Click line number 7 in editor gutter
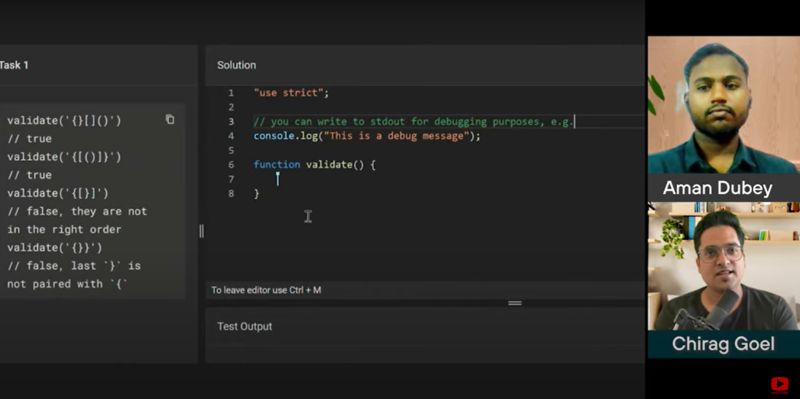 (x=231, y=179)
